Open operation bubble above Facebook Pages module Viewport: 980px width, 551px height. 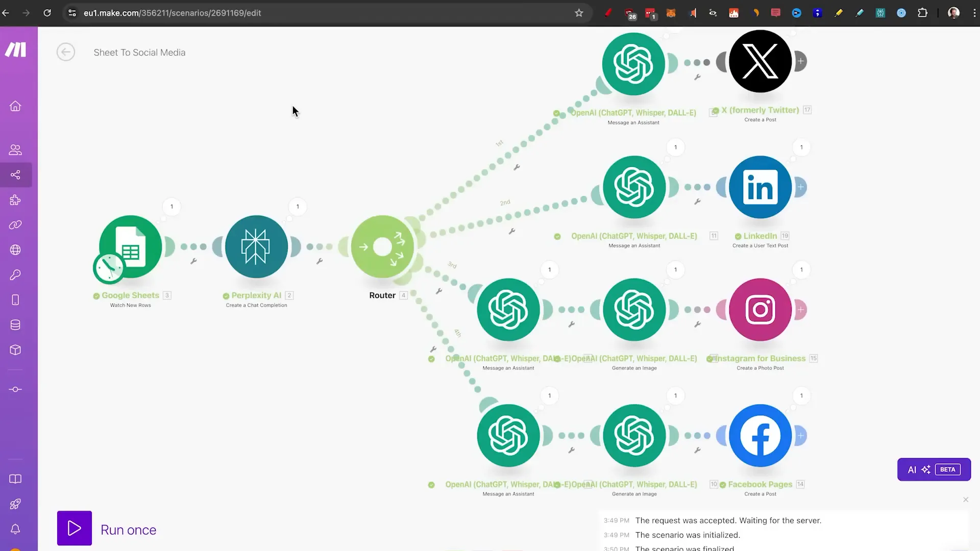[x=801, y=396]
